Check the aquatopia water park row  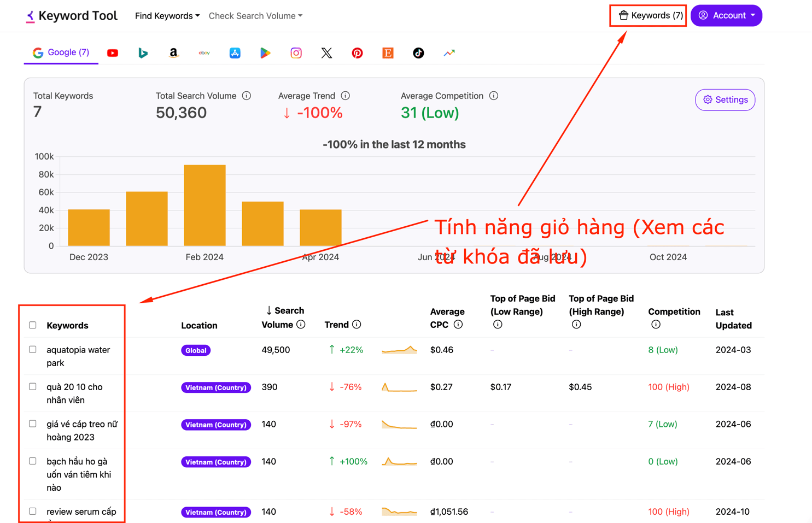pos(33,349)
